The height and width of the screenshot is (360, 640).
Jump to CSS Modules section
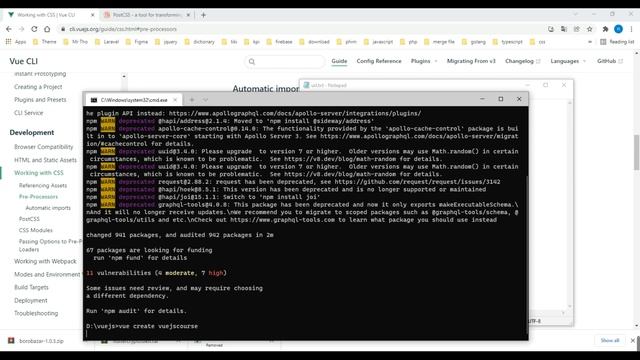pyautogui.click(x=36, y=230)
